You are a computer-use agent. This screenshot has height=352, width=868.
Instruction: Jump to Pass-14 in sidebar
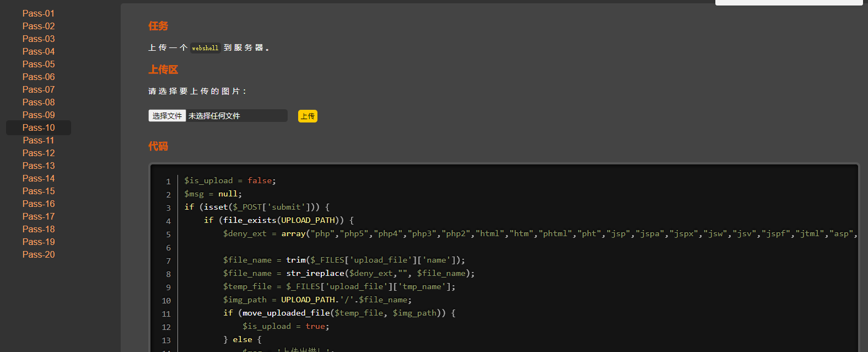[38, 178]
